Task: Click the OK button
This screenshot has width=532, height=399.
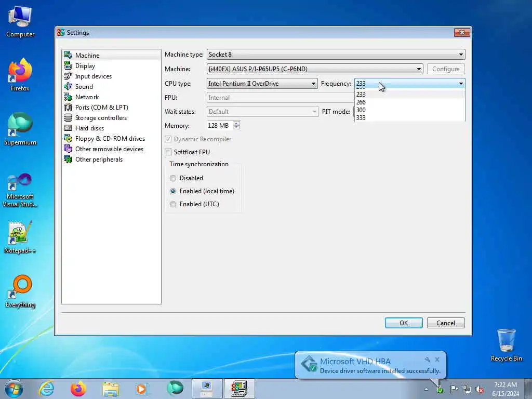Action: click(404, 323)
